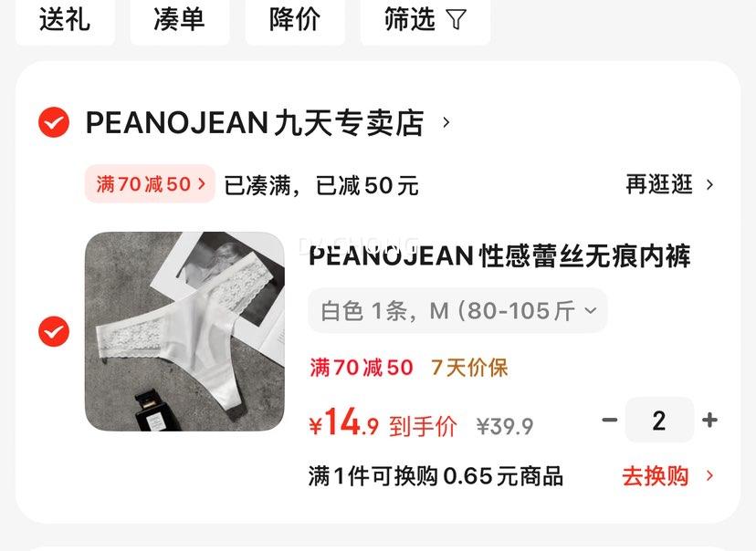Image resolution: width=756 pixels, height=551 pixels.
Task: Open the PEANOJEAN性感蕾丝无痕内裤 product title
Action: pyautogui.click(x=499, y=255)
